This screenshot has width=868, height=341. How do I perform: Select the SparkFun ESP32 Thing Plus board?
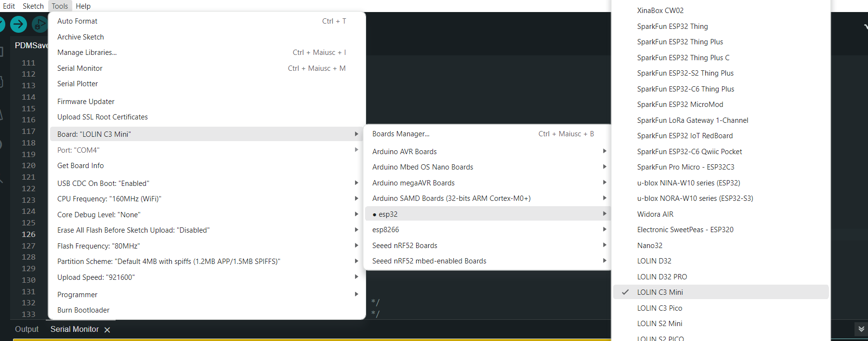tap(680, 42)
